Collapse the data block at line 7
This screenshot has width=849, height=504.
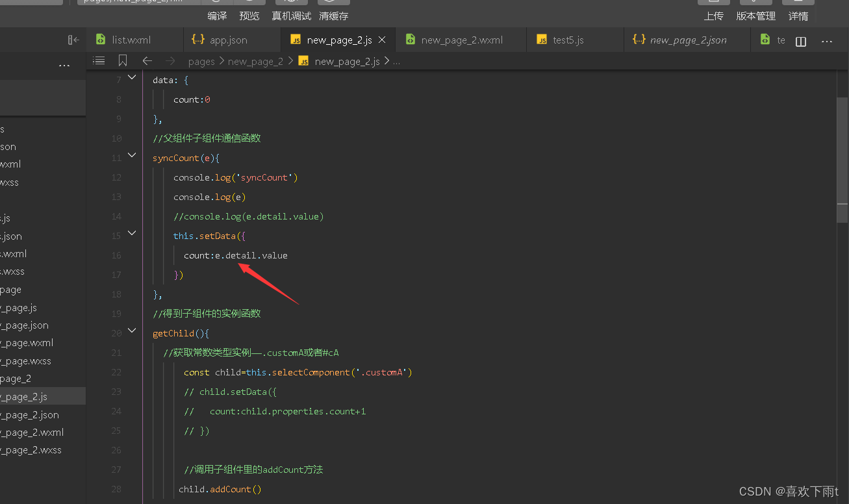tap(132, 77)
